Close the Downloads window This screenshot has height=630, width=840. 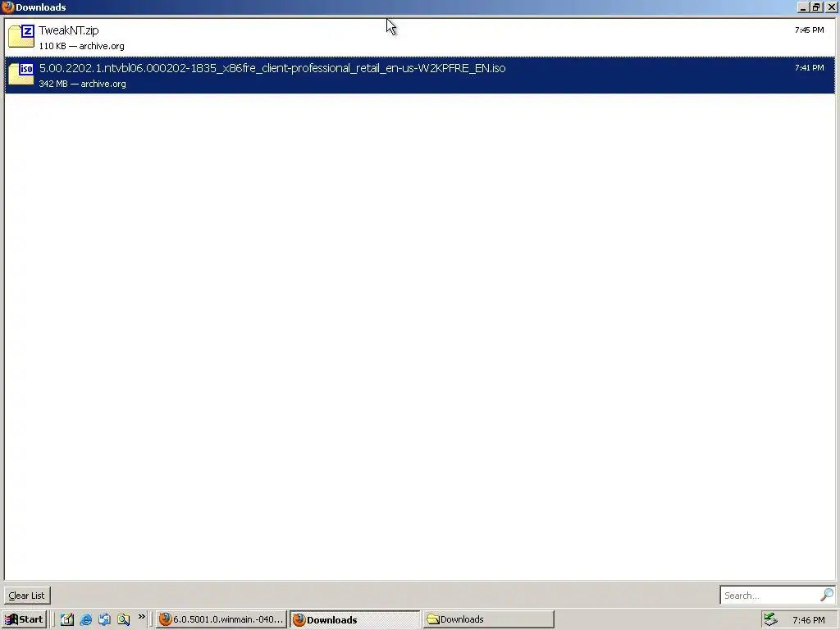[832, 7]
